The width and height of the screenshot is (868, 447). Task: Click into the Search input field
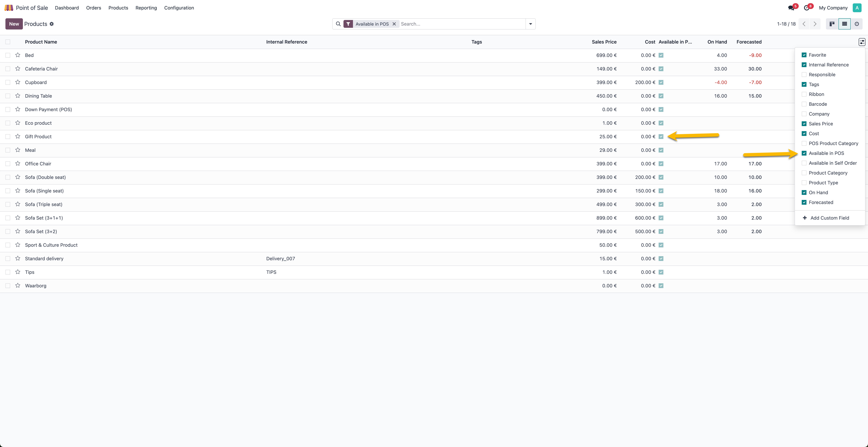(x=462, y=24)
